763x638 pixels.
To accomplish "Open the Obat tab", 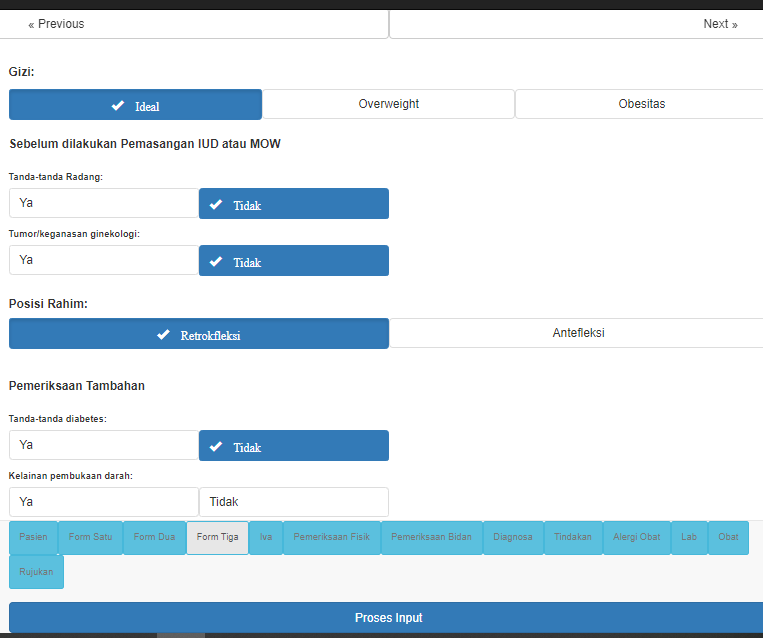I will click(x=728, y=537).
